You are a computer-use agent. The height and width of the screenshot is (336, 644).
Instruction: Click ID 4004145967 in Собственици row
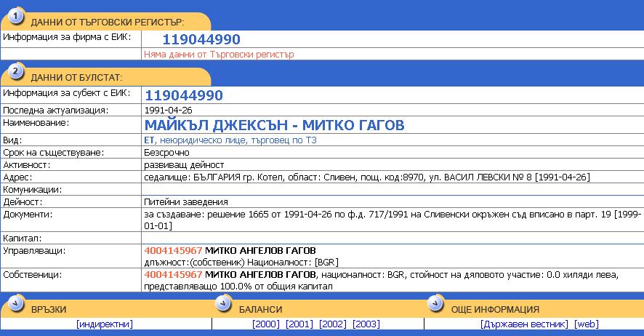tap(173, 274)
